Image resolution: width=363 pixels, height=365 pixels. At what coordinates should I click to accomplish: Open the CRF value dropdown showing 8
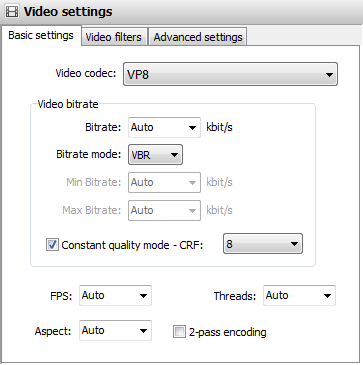pos(263,244)
